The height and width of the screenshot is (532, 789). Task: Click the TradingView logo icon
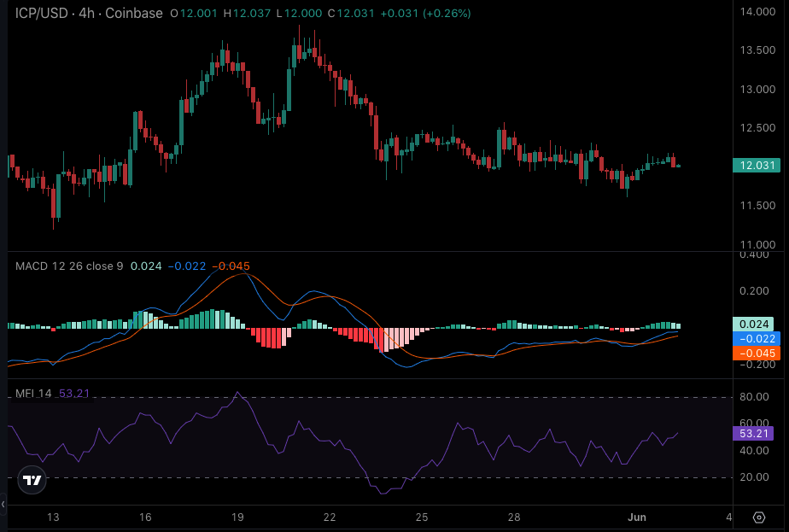click(x=32, y=481)
